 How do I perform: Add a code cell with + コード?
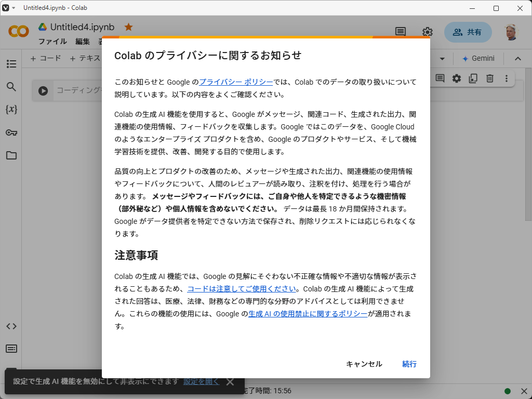(x=46, y=58)
